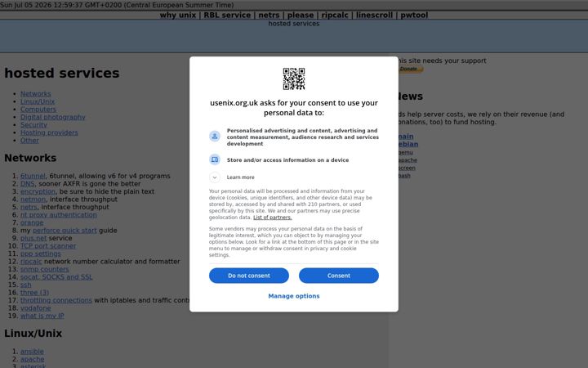Open the ssh link
The image size is (588, 368).
pyautogui.click(x=26, y=285)
